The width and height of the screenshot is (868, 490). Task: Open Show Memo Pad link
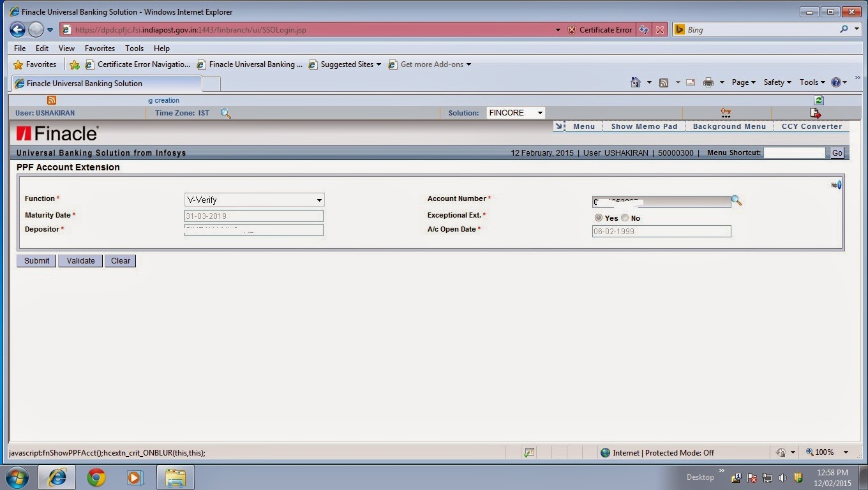coord(644,126)
